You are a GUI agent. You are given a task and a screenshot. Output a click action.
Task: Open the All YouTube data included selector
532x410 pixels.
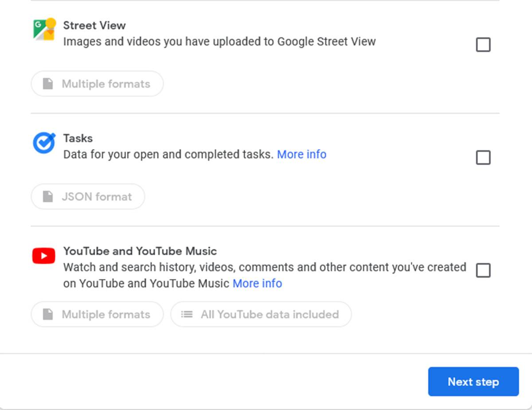tap(261, 314)
